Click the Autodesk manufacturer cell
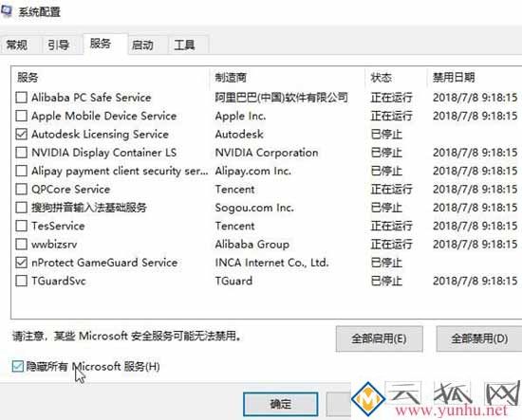 [x=239, y=134]
